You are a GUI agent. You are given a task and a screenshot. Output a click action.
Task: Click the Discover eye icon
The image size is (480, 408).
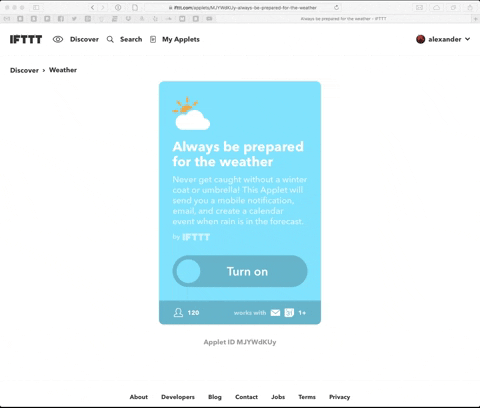[x=58, y=39]
